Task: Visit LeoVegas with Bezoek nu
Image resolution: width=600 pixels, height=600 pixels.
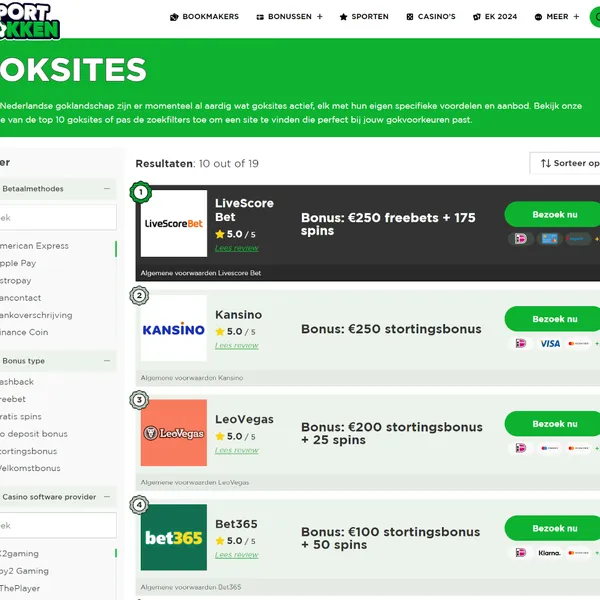Action: click(x=553, y=424)
